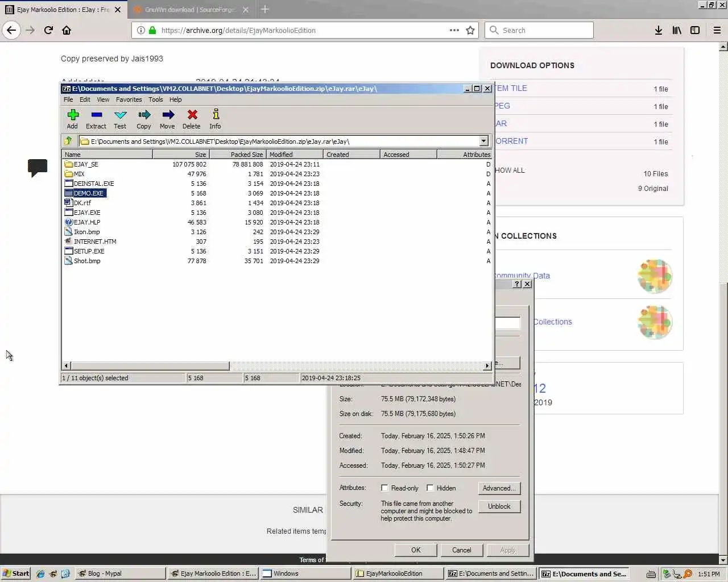
Task: Open the Help menu in 7-Zip
Action: (x=176, y=99)
